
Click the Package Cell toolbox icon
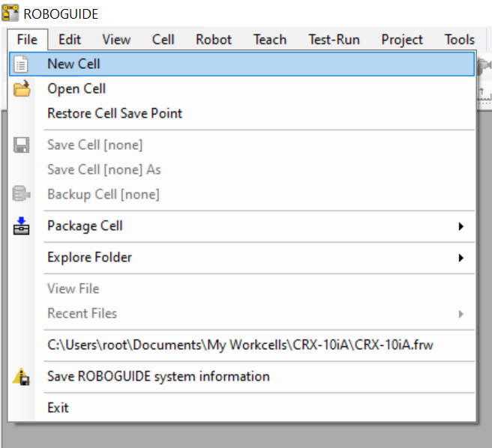click(21, 226)
